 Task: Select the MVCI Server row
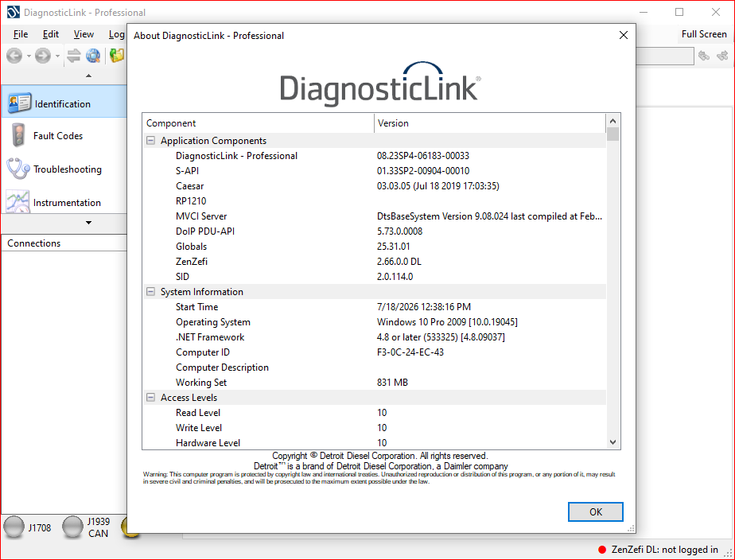pos(374,216)
